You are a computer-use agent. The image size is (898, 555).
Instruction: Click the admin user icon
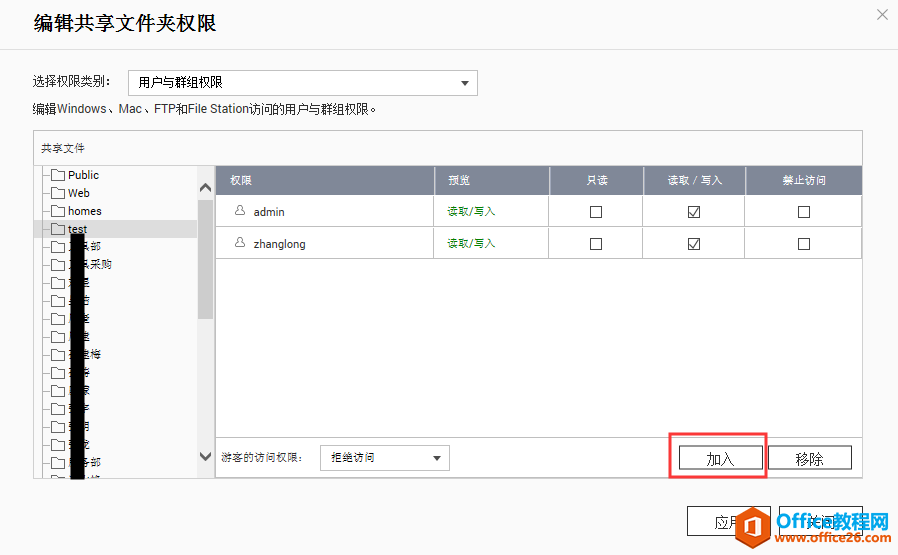240,212
